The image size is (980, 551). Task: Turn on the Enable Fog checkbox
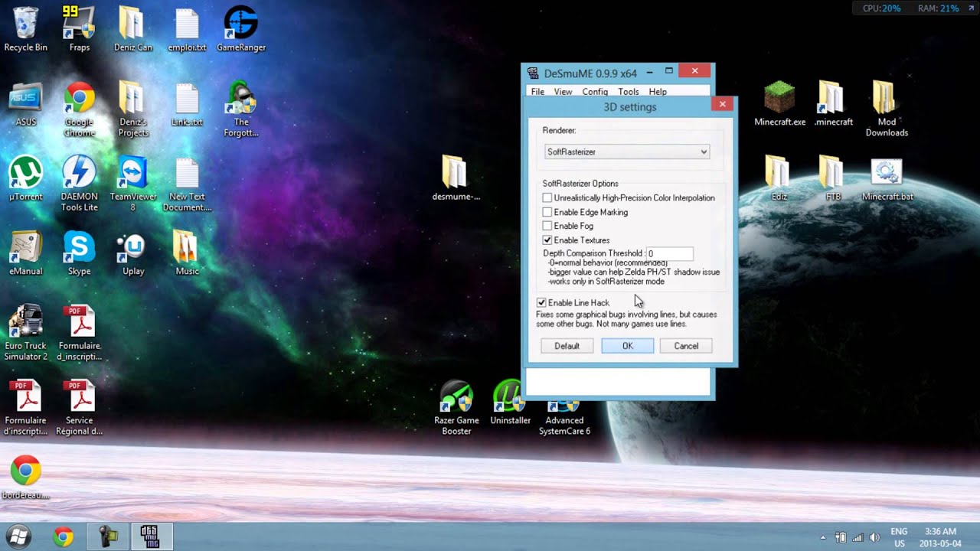pyautogui.click(x=547, y=226)
